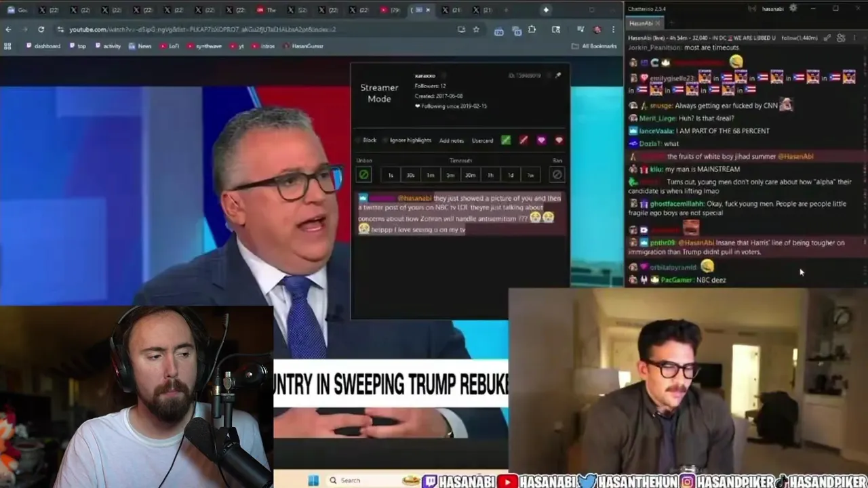The height and width of the screenshot is (488, 868).
Task: Click username ghostfacemillahh in chat
Action: (x=676, y=204)
